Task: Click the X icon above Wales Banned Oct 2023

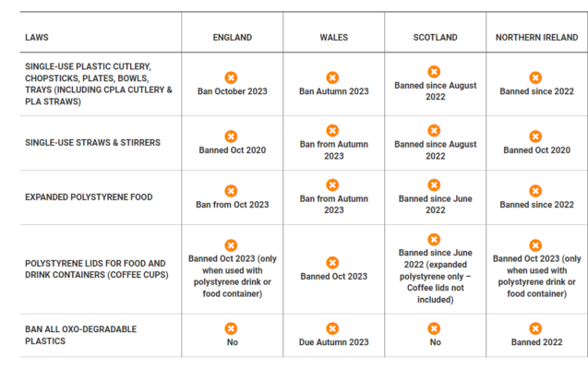Action: click(332, 263)
